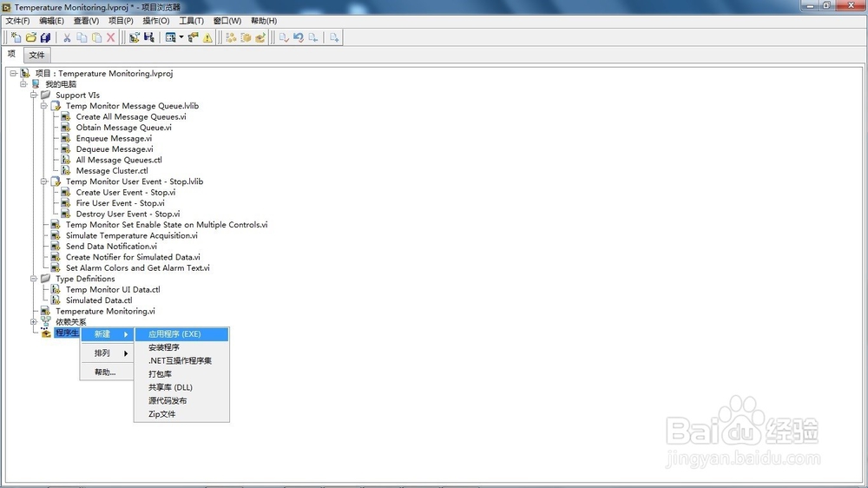This screenshot has width=868, height=488.
Task: Choose 安装程序 from submenu
Action: 181,347
